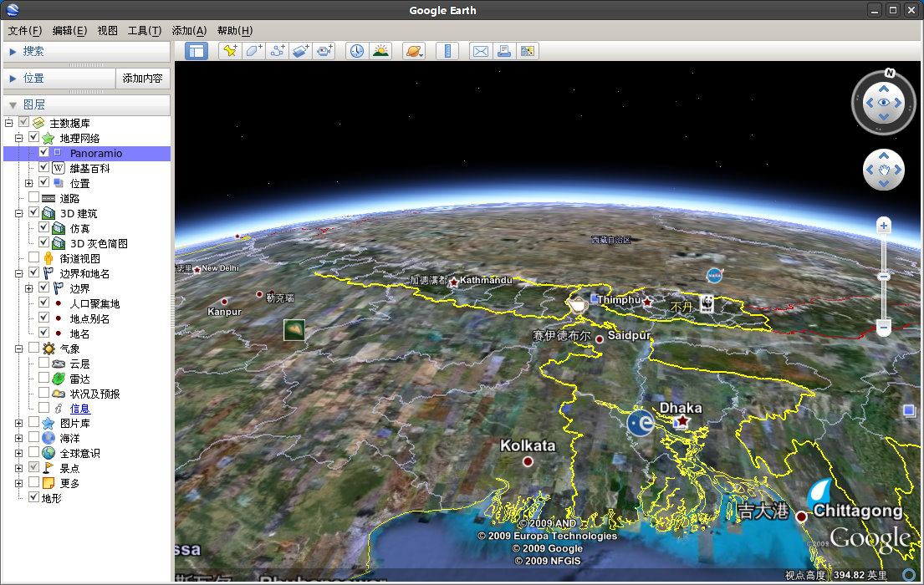This screenshot has height=585, width=924.
Task: Click the zoom slider handle
Action: (883, 277)
